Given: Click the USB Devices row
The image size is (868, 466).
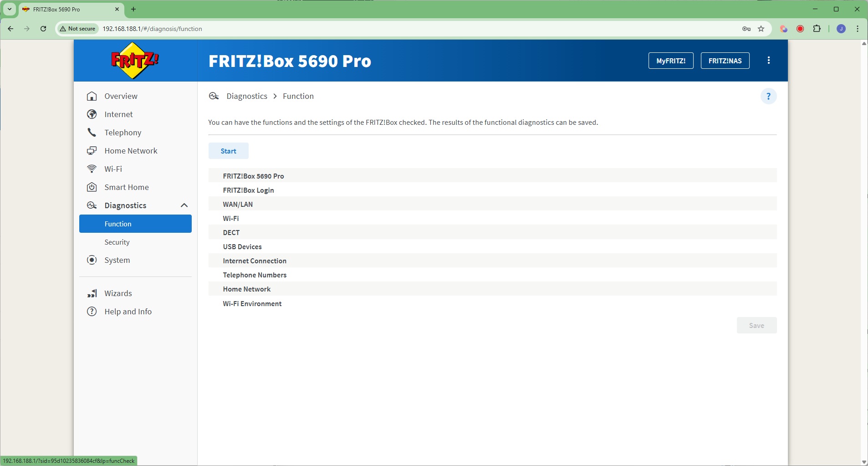Looking at the screenshot, I should click(x=493, y=246).
